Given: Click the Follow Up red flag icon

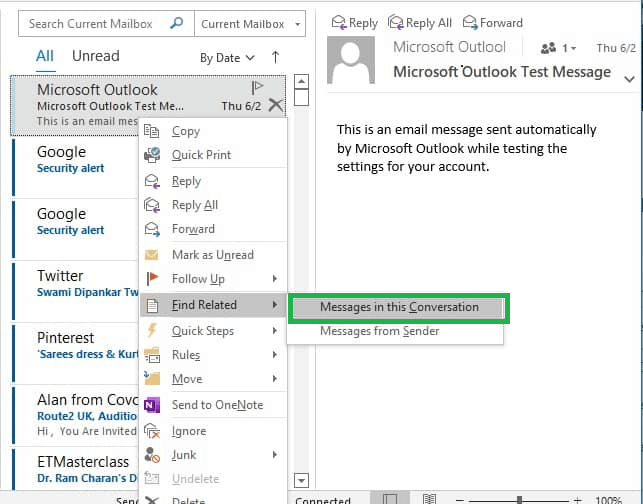Looking at the screenshot, I should pos(152,279).
